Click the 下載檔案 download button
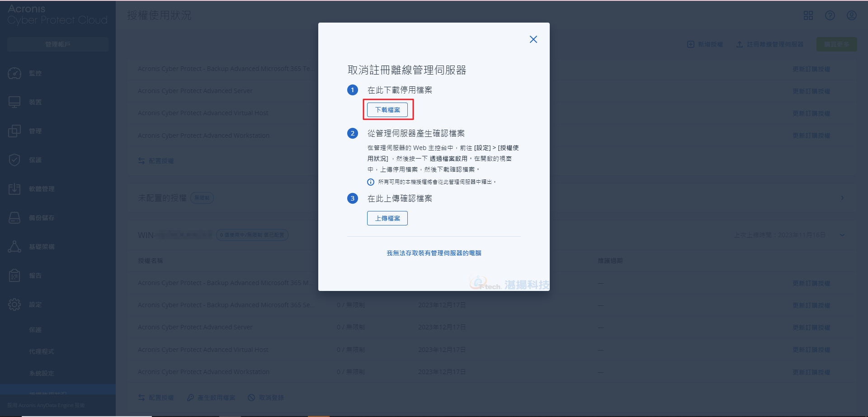The image size is (868, 417). (387, 110)
